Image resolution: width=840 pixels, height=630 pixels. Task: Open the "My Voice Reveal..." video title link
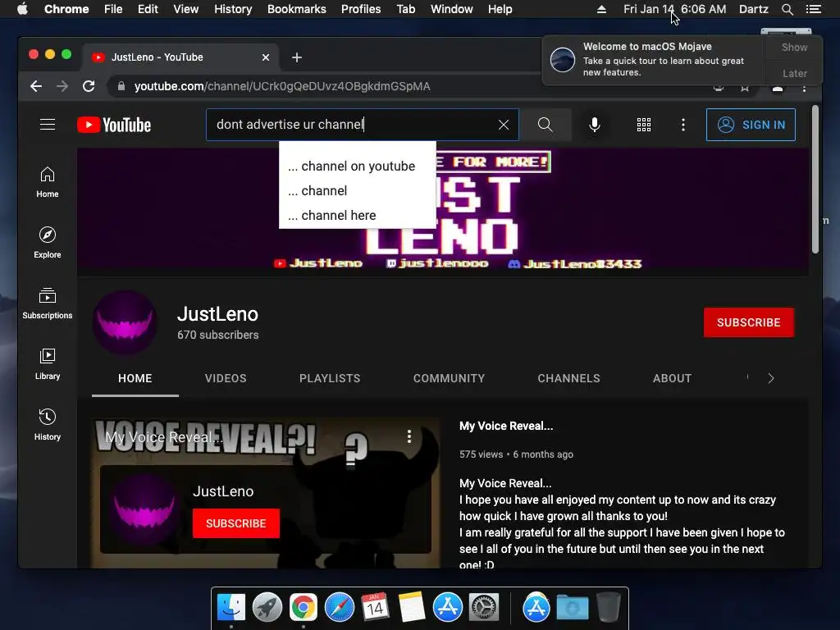506,426
